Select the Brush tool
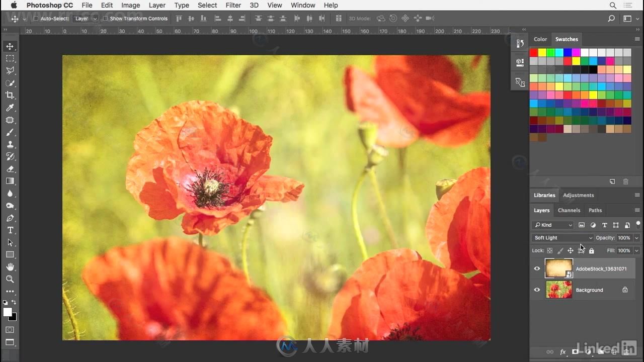 click(x=10, y=132)
